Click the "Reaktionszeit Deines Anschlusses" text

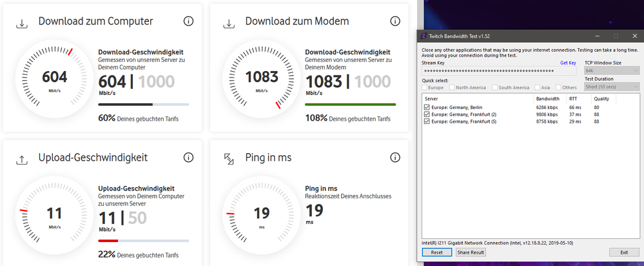coord(348,196)
